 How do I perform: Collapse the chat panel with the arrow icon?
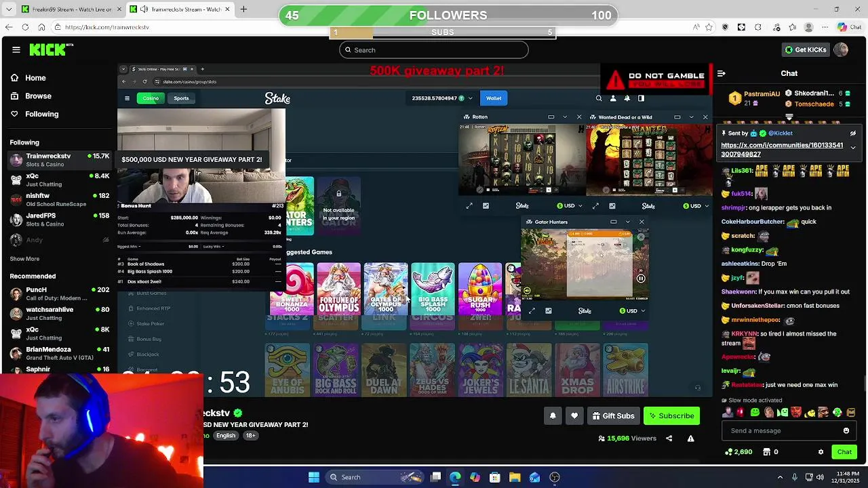coord(722,73)
